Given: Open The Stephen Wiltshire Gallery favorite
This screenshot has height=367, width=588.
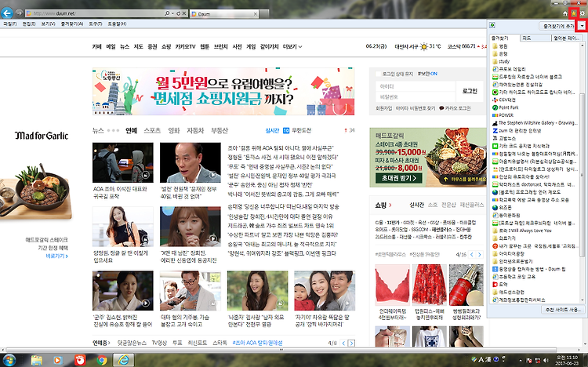Looking at the screenshot, I should click(535, 122).
